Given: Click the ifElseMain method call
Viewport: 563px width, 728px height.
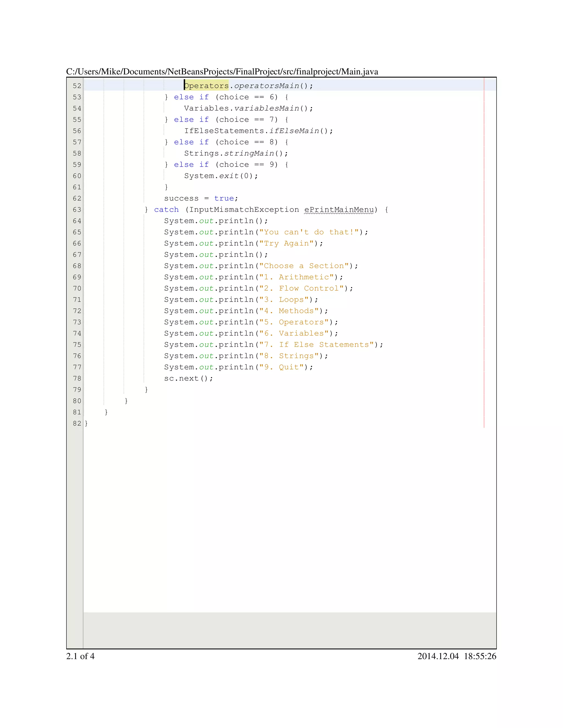Looking at the screenshot, I should [x=294, y=131].
